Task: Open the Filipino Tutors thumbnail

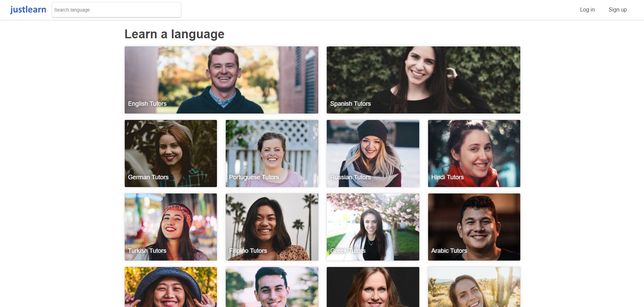Action: tap(272, 227)
